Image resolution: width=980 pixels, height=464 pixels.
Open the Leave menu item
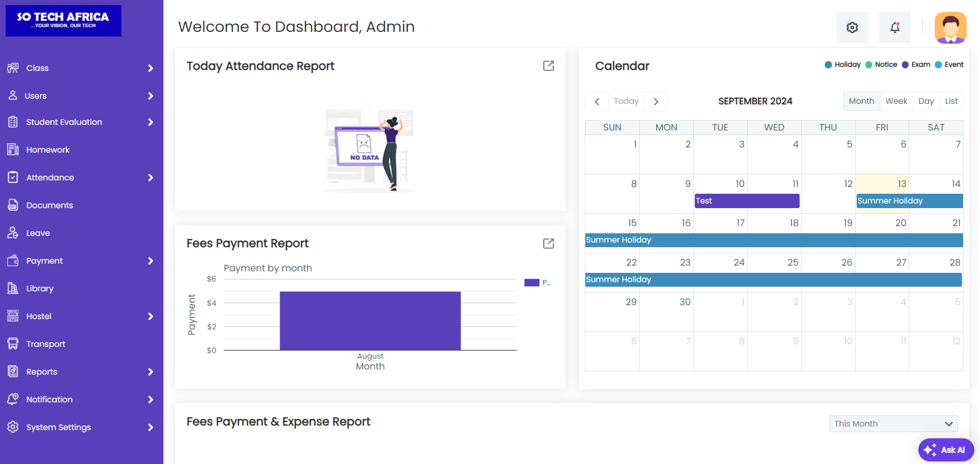click(x=38, y=233)
